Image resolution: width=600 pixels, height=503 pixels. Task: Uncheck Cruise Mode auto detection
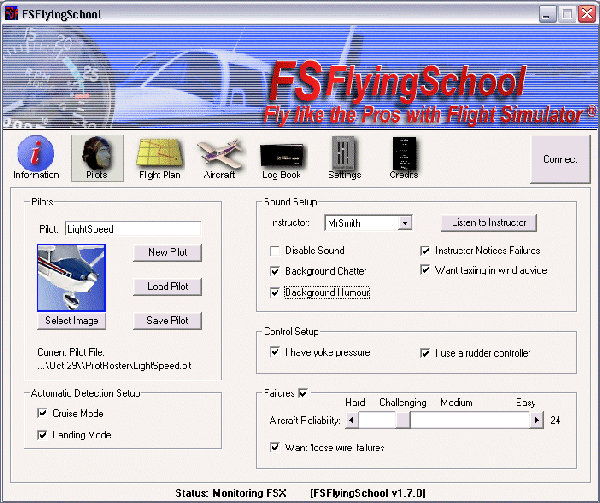[x=42, y=413]
